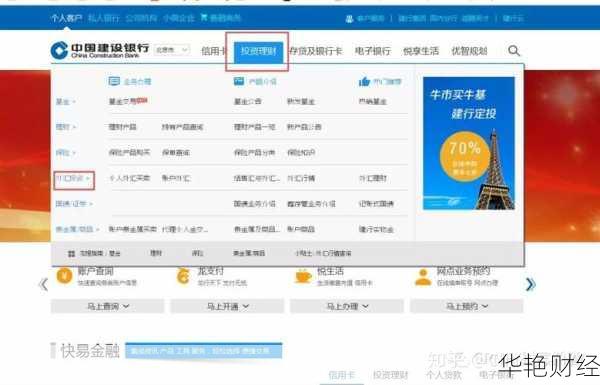Select 个人客户 in the top blue bar
Image resolution: width=600 pixels, height=385 pixels.
[x=66, y=18]
